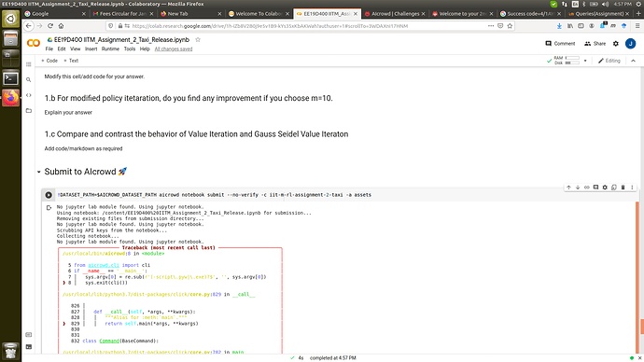Click the Colab CO logo
This screenshot has height=362, width=644.
coord(34,43)
